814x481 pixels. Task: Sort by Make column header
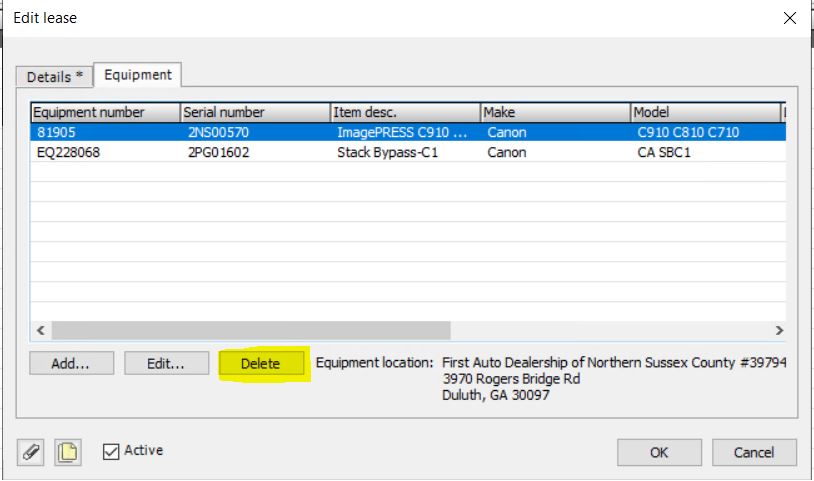coord(555,112)
